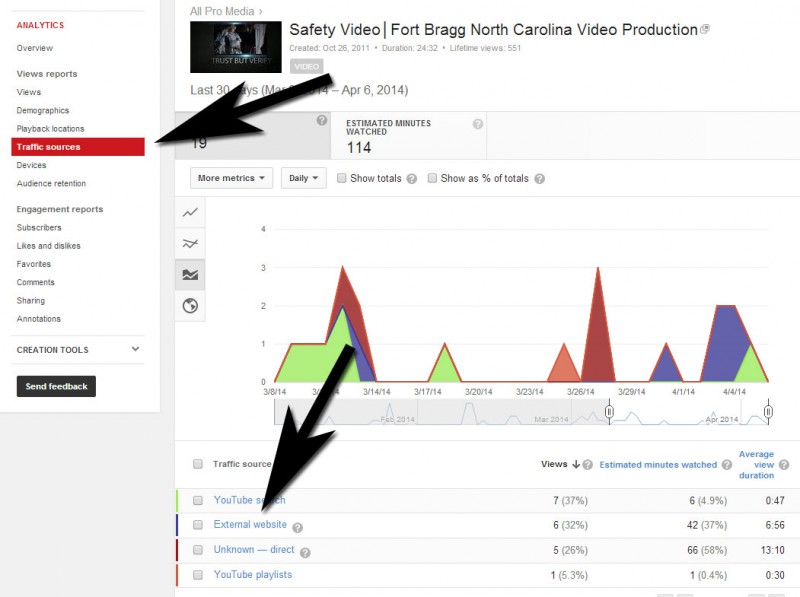Viewport: 800px width, 597px height.
Task: Click help icon next to External website
Action: [297, 528]
